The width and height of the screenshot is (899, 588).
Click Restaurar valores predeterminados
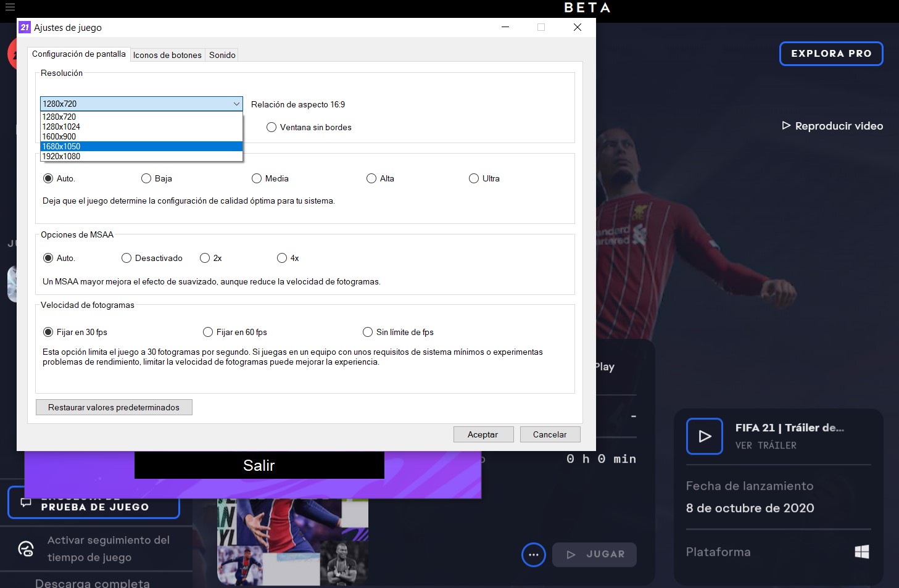(x=114, y=407)
